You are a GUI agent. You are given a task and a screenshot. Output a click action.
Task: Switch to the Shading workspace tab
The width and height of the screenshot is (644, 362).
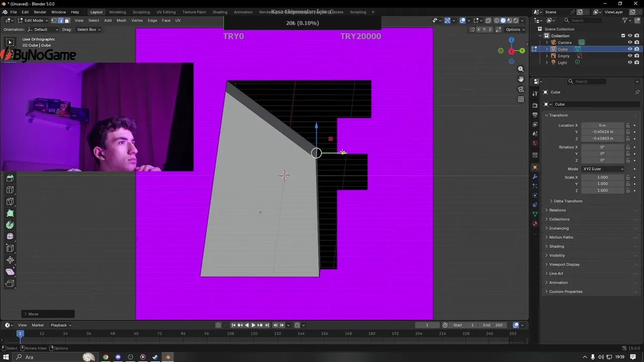click(x=220, y=12)
